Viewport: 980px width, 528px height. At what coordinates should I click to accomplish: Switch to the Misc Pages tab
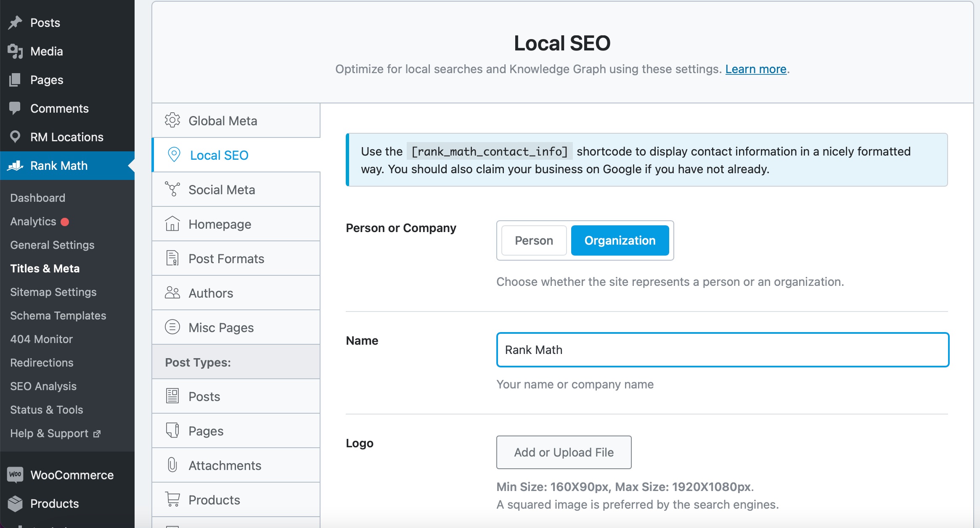236,327
